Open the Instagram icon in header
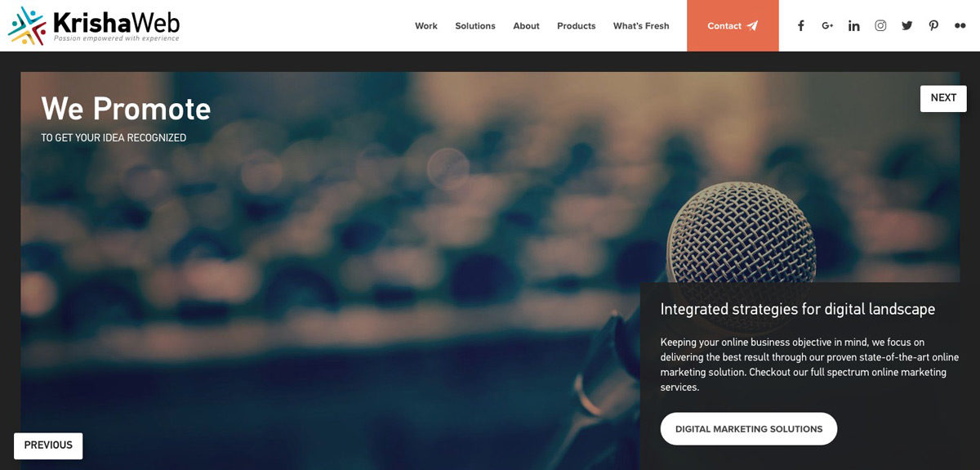This screenshot has height=470, width=980. click(x=880, y=25)
